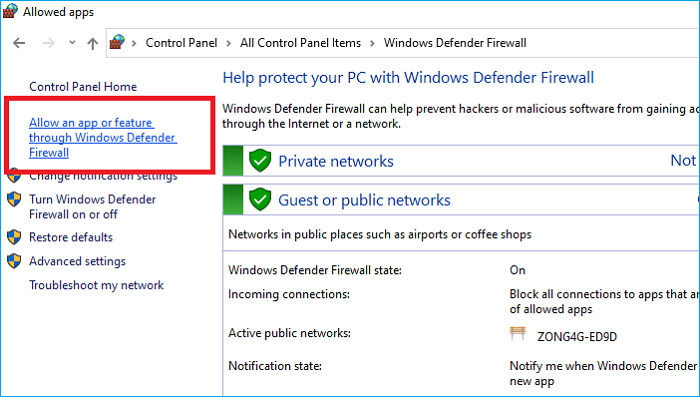Open the recent locations dropdown chevron

[x=72, y=43]
